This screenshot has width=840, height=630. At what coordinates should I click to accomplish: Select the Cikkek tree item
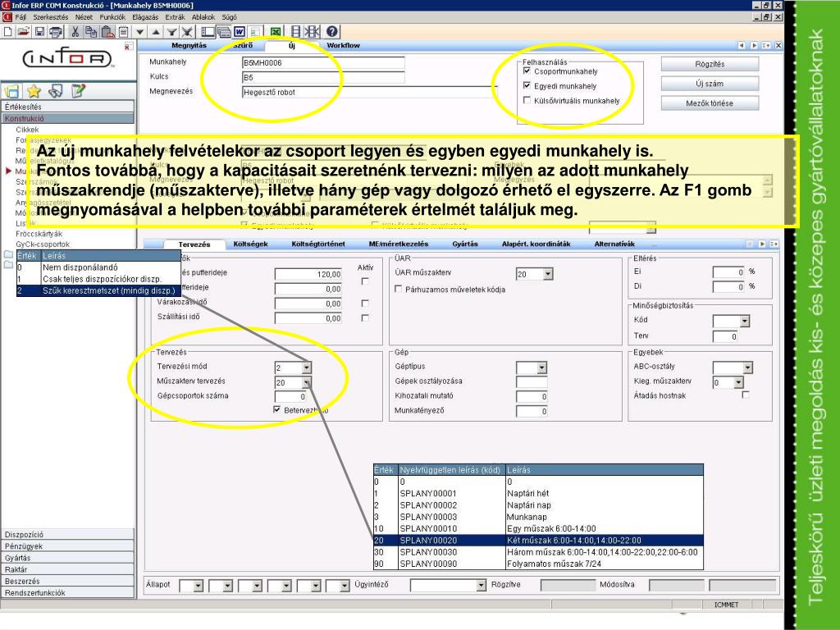coord(27,130)
